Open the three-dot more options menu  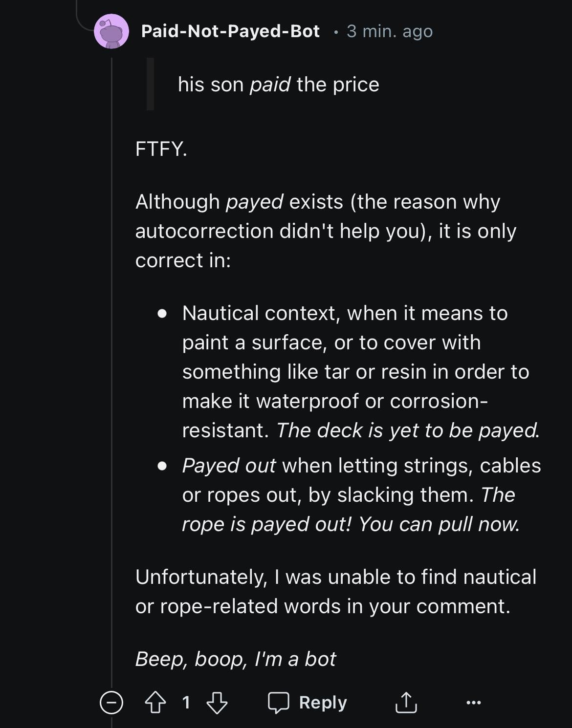[473, 703]
